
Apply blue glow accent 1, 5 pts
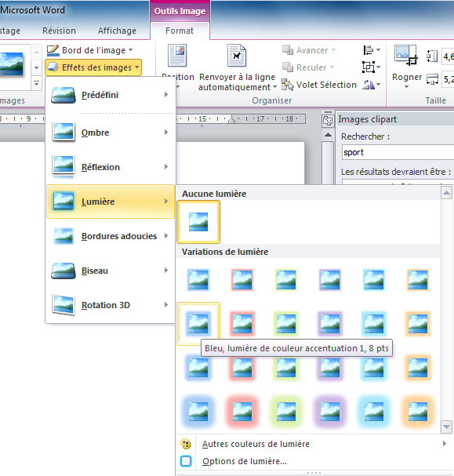pyautogui.click(x=198, y=280)
